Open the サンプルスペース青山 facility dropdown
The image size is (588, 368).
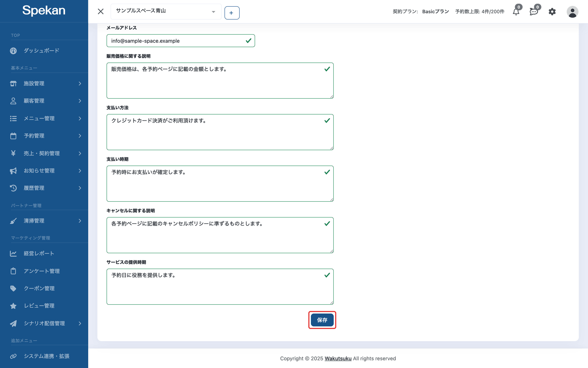(166, 11)
